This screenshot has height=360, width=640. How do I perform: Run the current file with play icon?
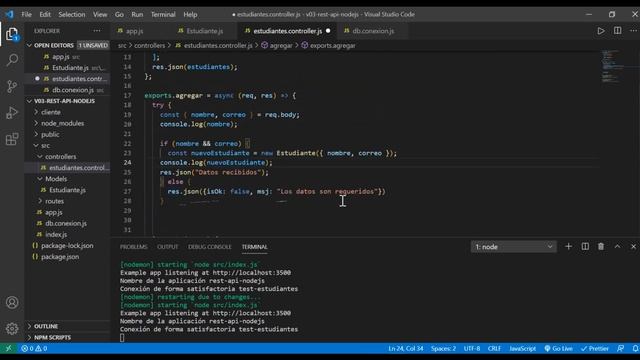tap(601, 31)
